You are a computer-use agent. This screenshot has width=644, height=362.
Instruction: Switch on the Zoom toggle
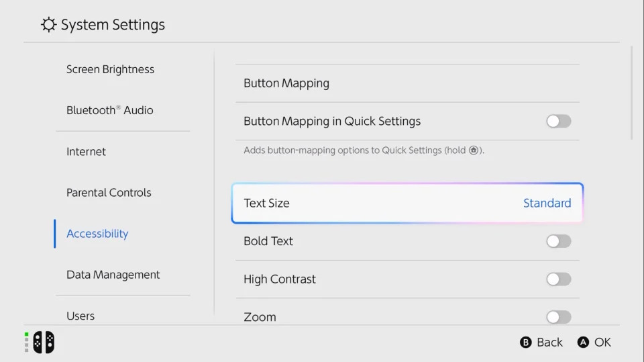pyautogui.click(x=558, y=317)
